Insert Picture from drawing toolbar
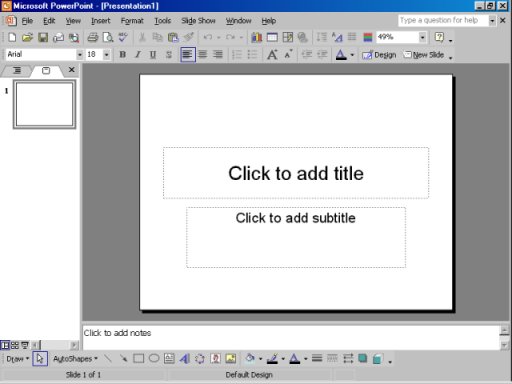The height and width of the screenshot is (384, 512). 231,359
